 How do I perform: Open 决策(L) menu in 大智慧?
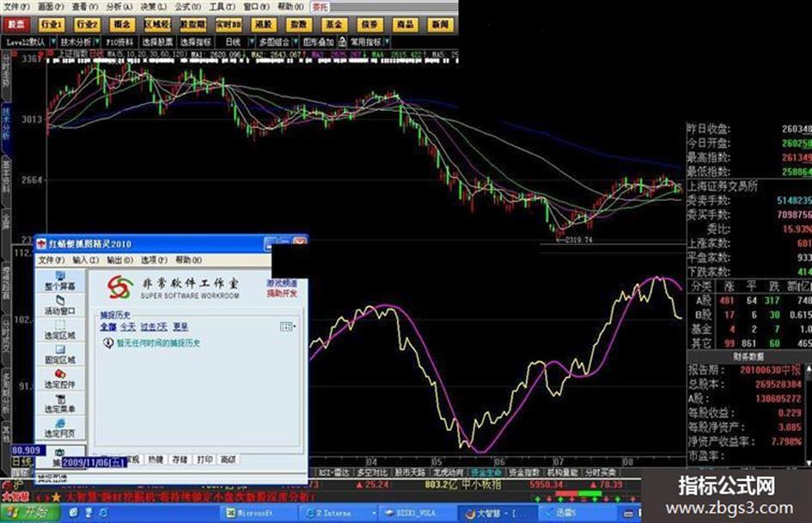point(153,7)
